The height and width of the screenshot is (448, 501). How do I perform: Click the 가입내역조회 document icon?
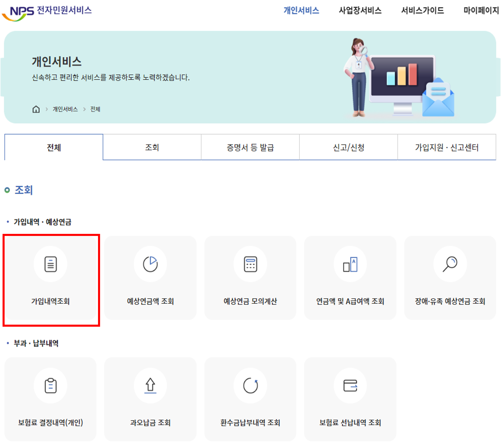tap(51, 264)
